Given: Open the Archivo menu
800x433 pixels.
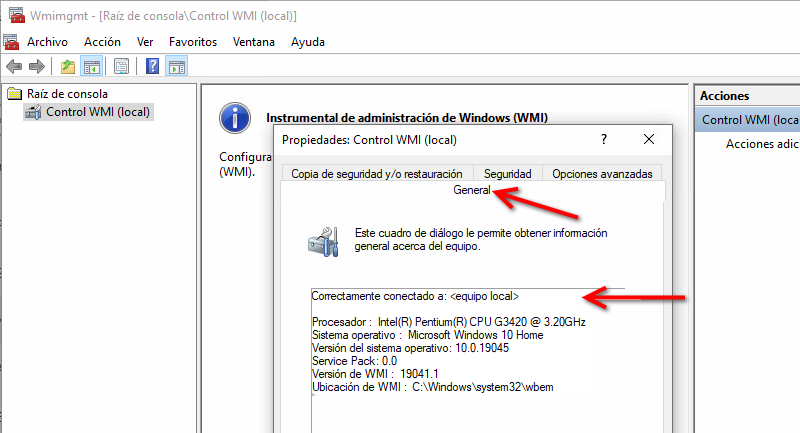Looking at the screenshot, I should 47,42.
